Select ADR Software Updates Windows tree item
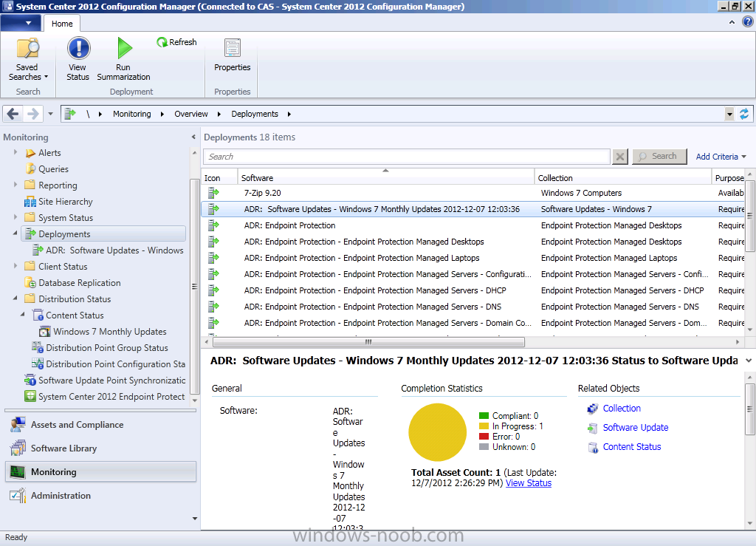756x546 pixels. (x=108, y=250)
